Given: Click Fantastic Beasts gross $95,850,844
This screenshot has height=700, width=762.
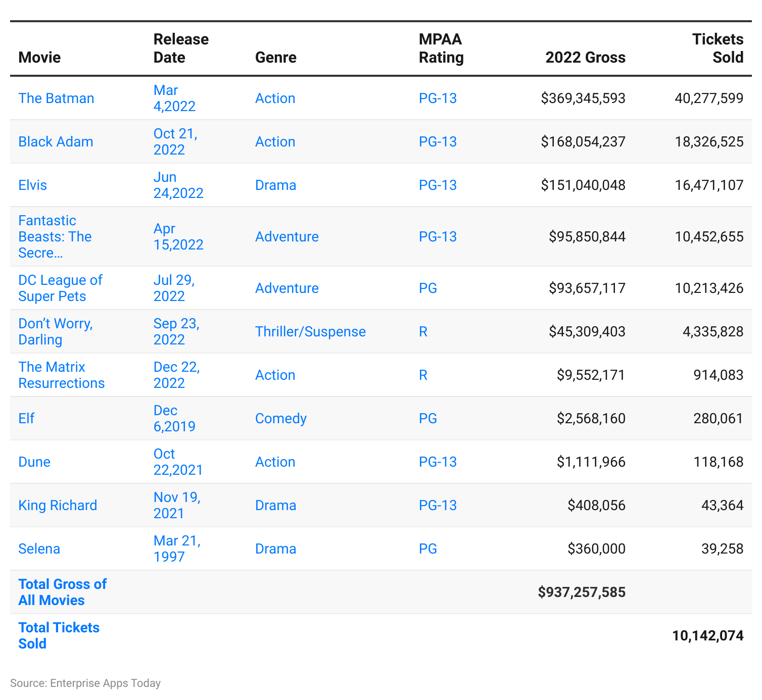Looking at the screenshot, I should (587, 236).
